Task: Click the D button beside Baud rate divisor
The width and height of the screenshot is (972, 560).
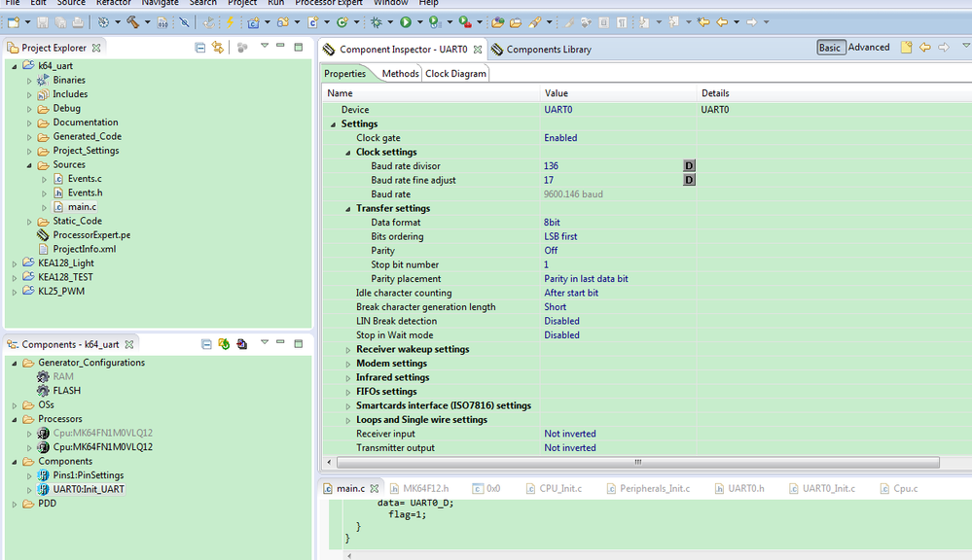Action: (689, 165)
